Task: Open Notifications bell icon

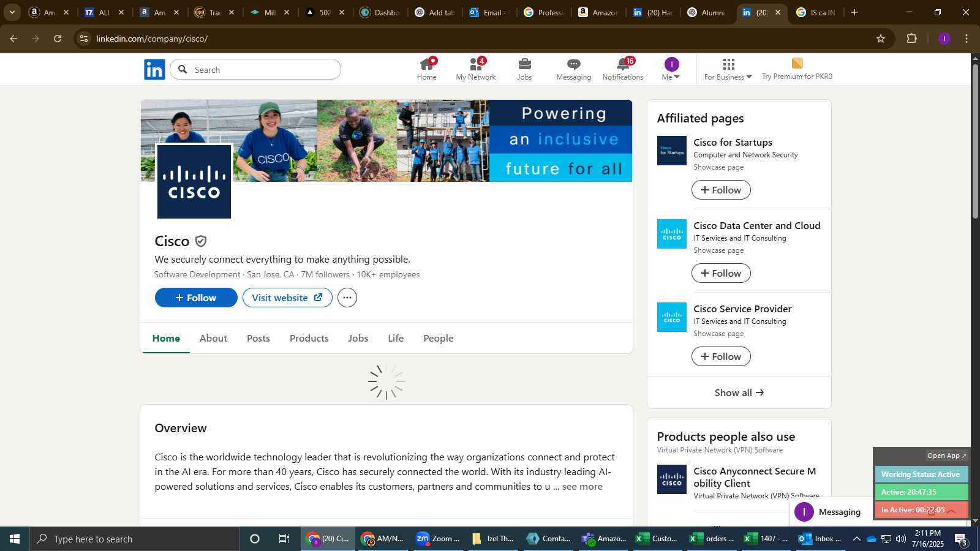Action: tap(623, 69)
